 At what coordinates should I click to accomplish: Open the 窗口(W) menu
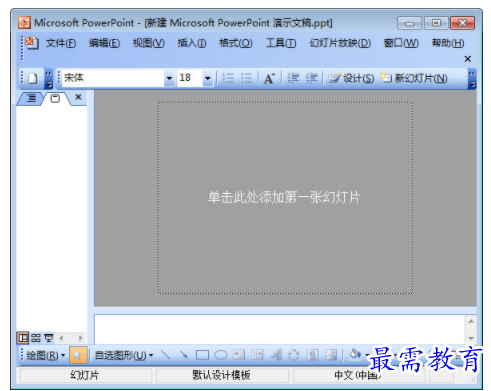click(x=401, y=43)
